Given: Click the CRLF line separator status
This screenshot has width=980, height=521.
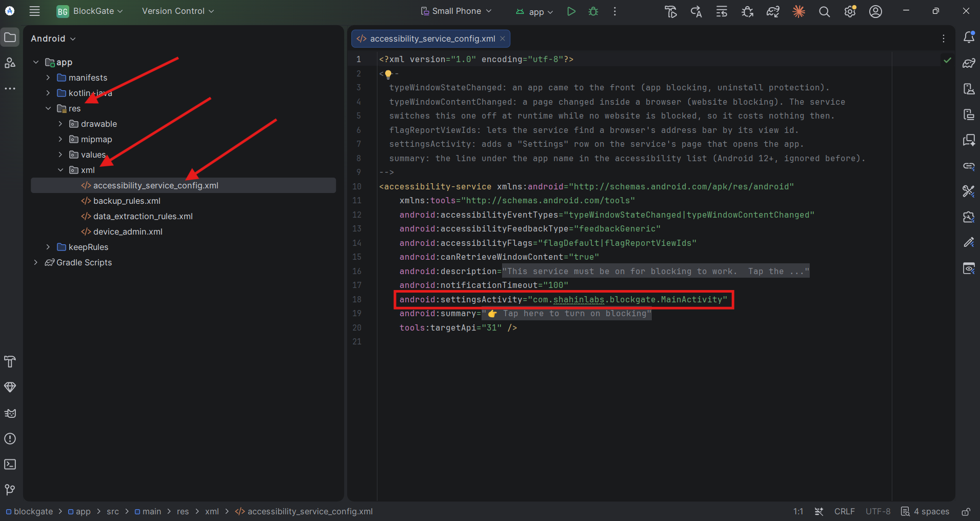Looking at the screenshot, I should (x=844, y=511).
